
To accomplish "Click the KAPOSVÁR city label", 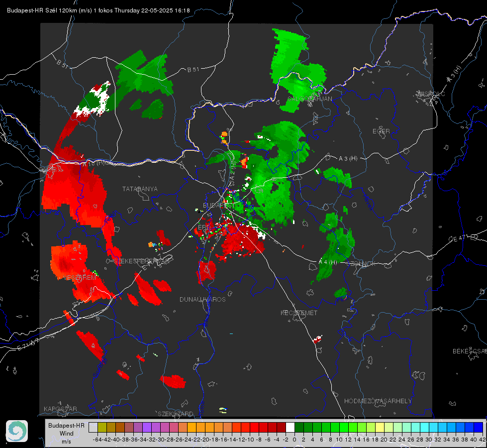I will click(x=60, y=409).
